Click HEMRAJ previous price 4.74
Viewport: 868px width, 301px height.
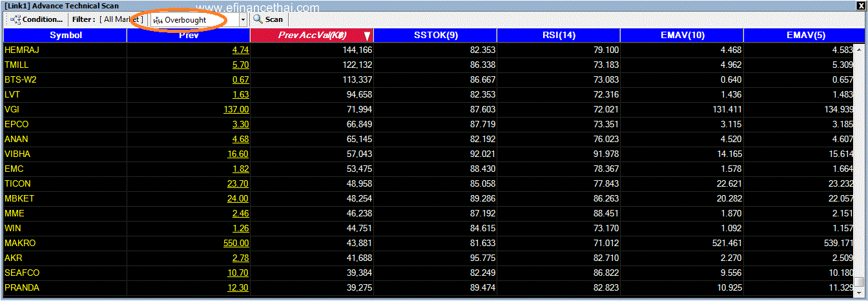click(x=240, y=50)
